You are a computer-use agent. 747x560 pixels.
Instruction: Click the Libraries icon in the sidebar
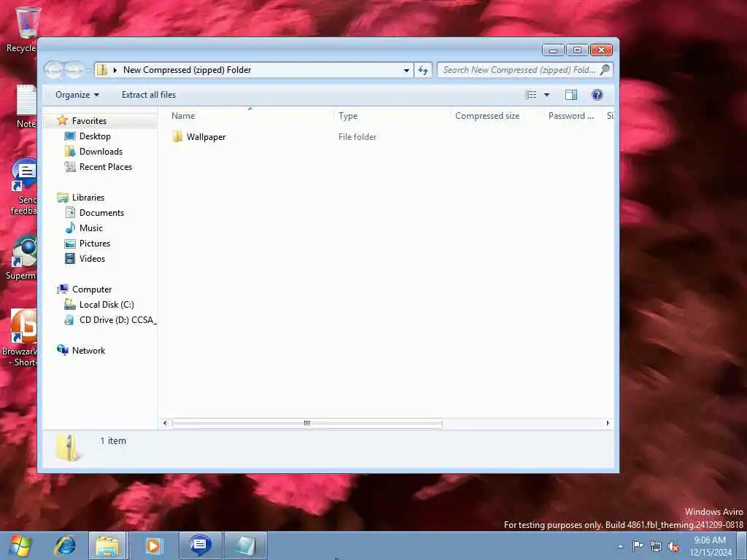63,197
